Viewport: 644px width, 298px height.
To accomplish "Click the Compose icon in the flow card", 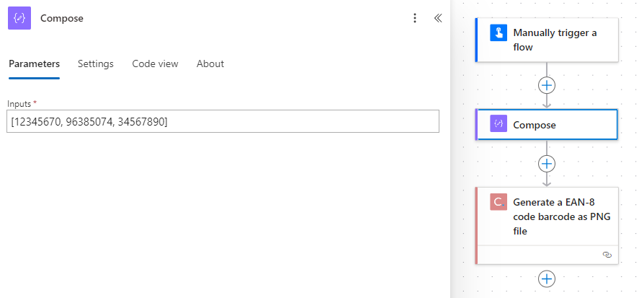I will pos(498,123).
